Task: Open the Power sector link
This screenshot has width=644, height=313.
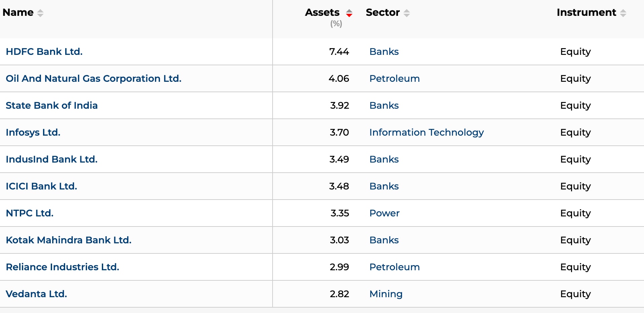Action: (385, 213)
